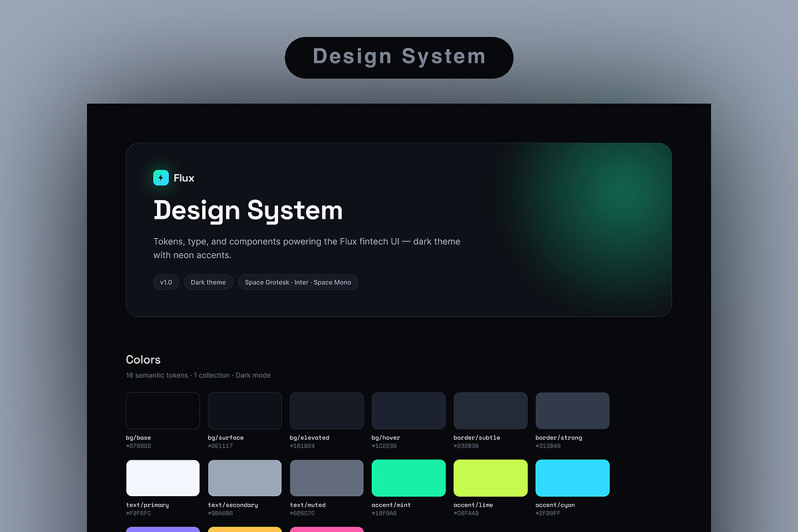
Task: Click the #232B36 hex value
Action: click(466, 446)
